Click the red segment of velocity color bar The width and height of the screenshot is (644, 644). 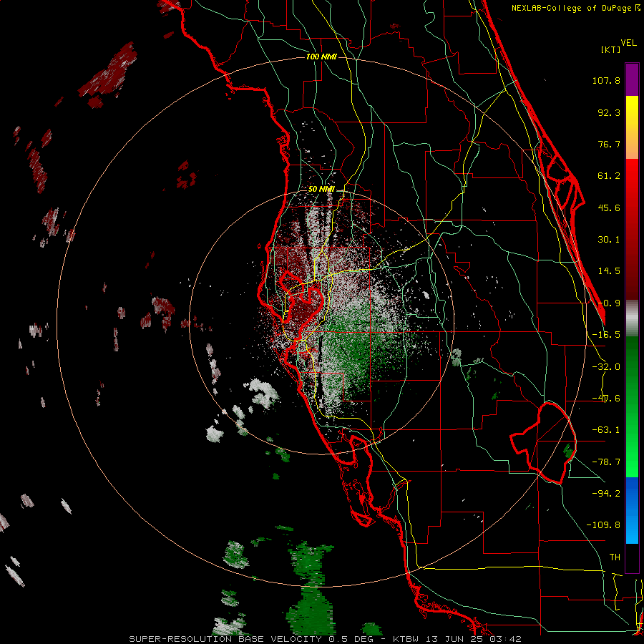click(x=632, y=229)
